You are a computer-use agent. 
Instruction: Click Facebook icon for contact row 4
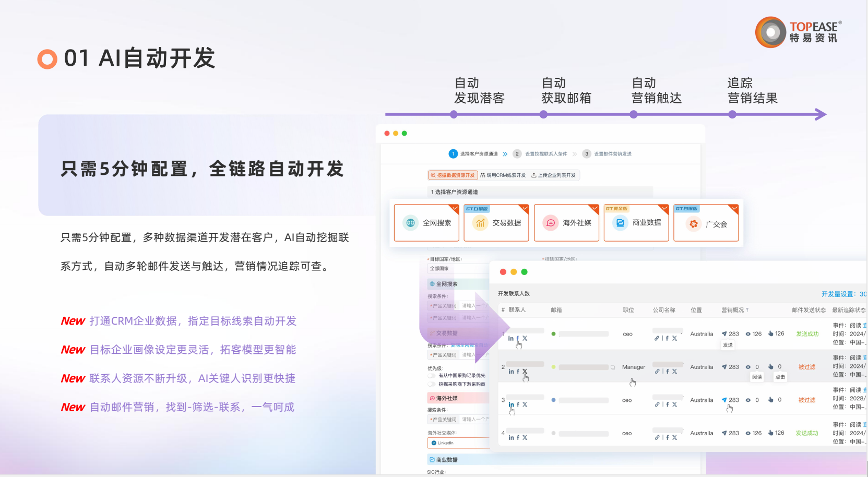(x=518, y=438)
